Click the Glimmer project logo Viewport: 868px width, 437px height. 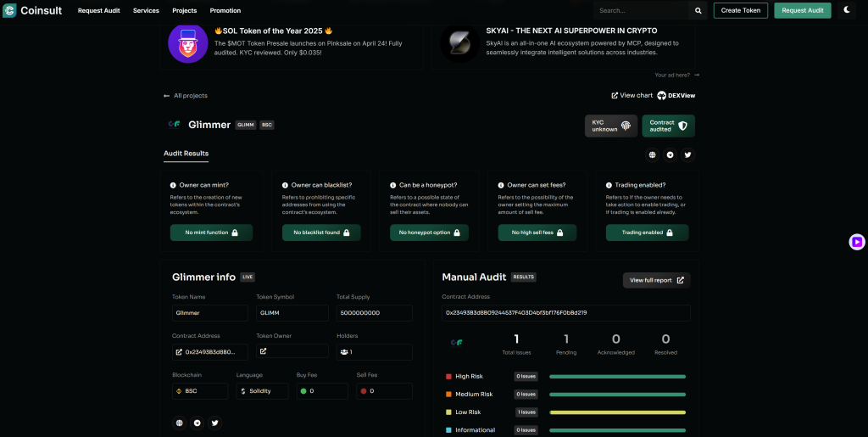pos(175,125)
